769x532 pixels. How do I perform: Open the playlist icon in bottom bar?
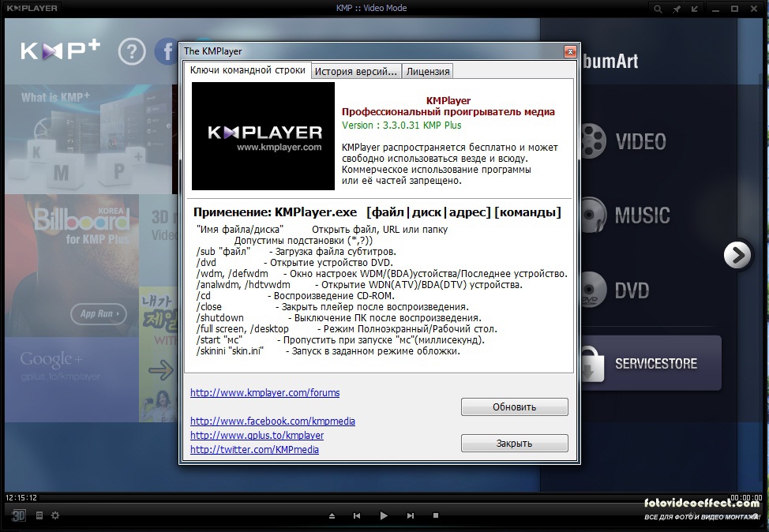39,515
